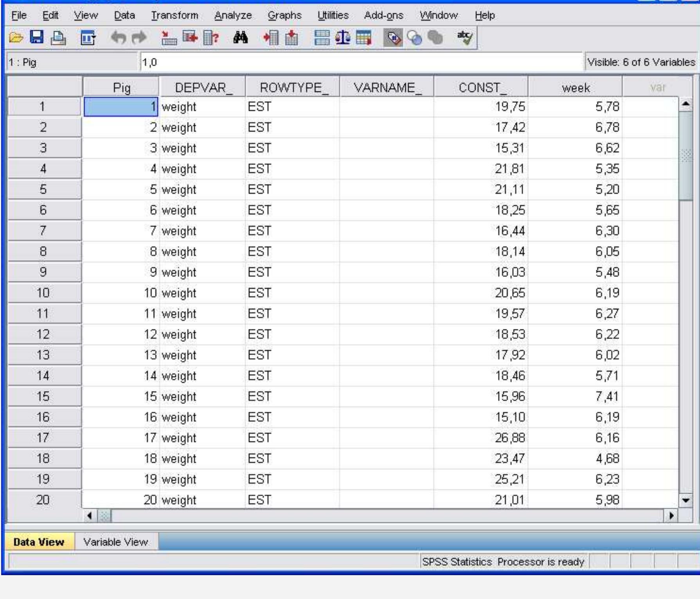Switch to the Variable View tab
This screenshot has width=700, height=599.
(116, 542)
